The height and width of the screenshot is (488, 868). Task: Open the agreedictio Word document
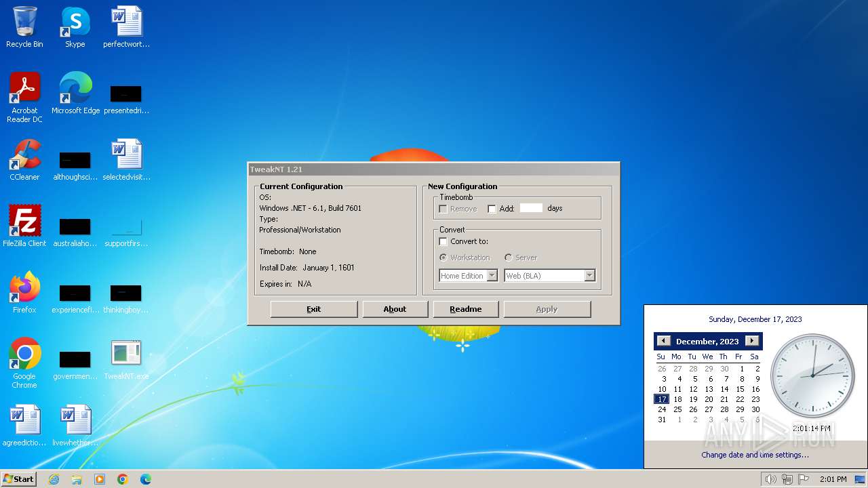24,426
